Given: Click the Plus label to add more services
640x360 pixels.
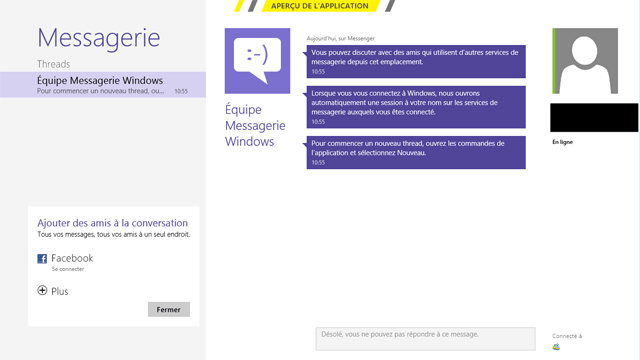Looking at the screenshot, I should 60,291.
